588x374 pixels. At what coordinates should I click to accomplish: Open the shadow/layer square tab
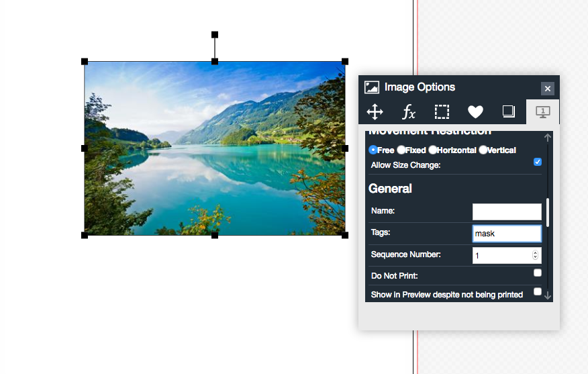click(x=509, y=111)
